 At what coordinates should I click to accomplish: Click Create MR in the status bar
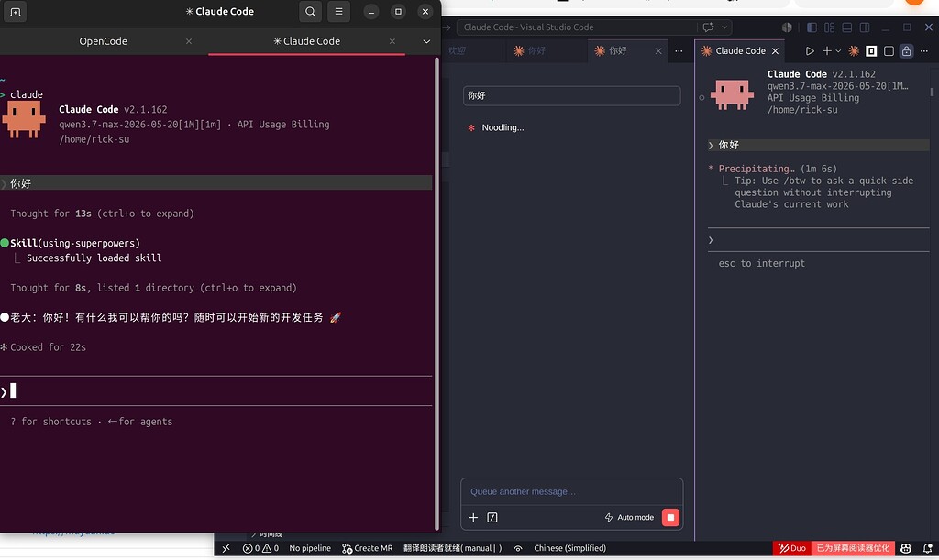pos(367,548)
